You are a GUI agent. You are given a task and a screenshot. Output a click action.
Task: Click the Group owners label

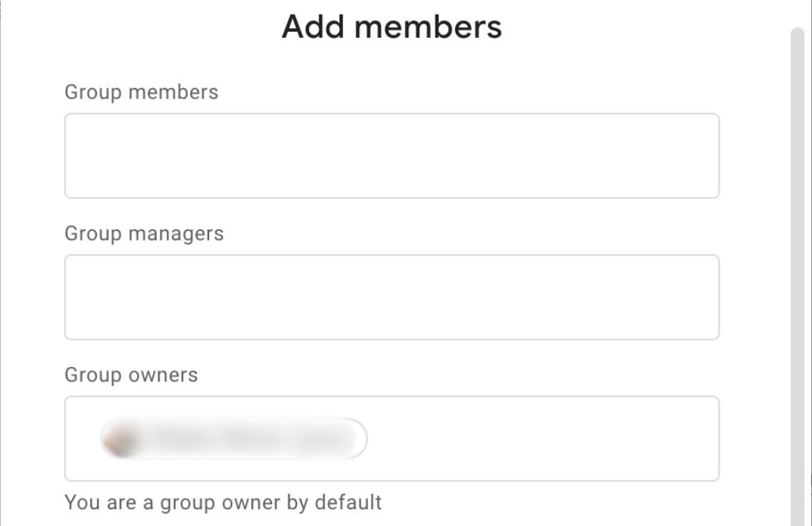pos(131,375)
